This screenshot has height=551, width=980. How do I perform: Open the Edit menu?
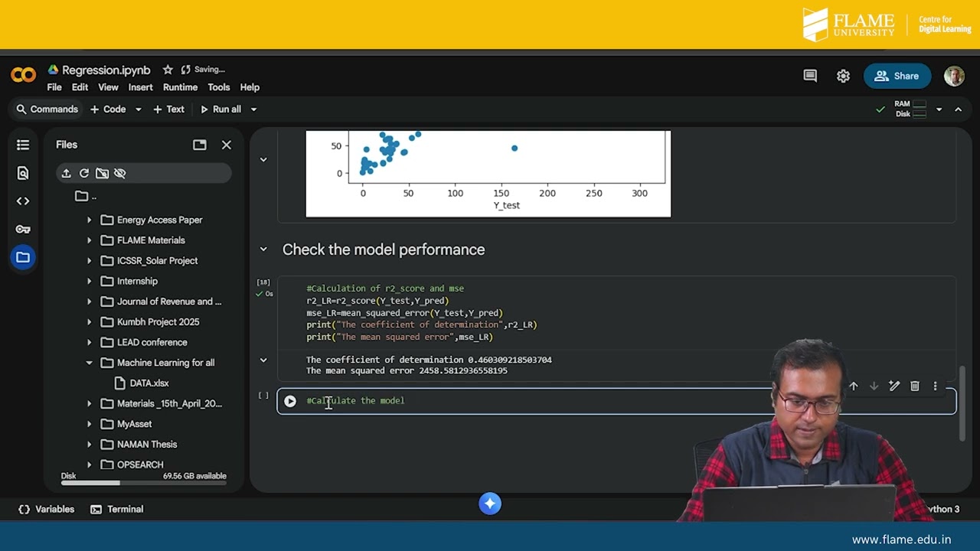coord(80,87)
